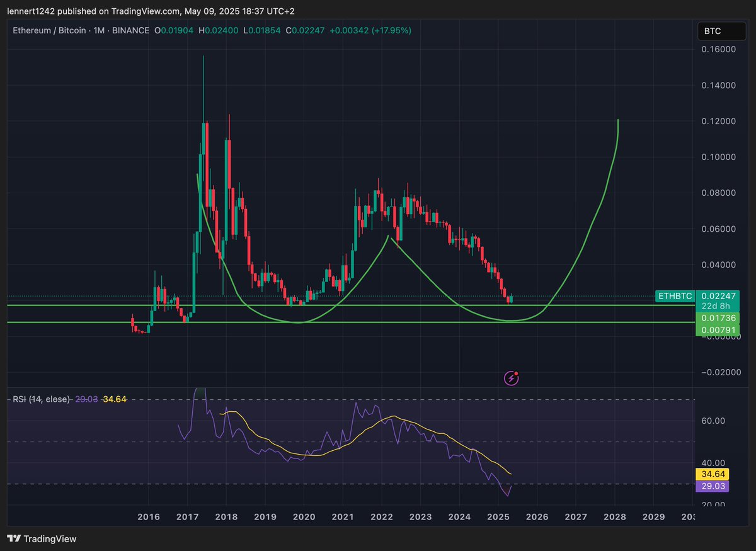Viewport: 756px width, 551px height.
Task: Click the 0.04000 price axis label
Action: click(718, 264)
